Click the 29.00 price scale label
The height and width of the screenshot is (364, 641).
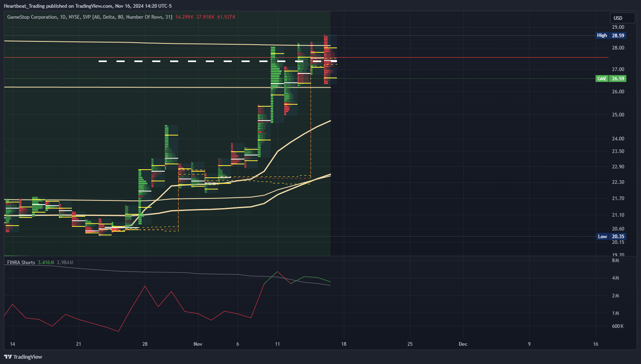click(618, 27)
